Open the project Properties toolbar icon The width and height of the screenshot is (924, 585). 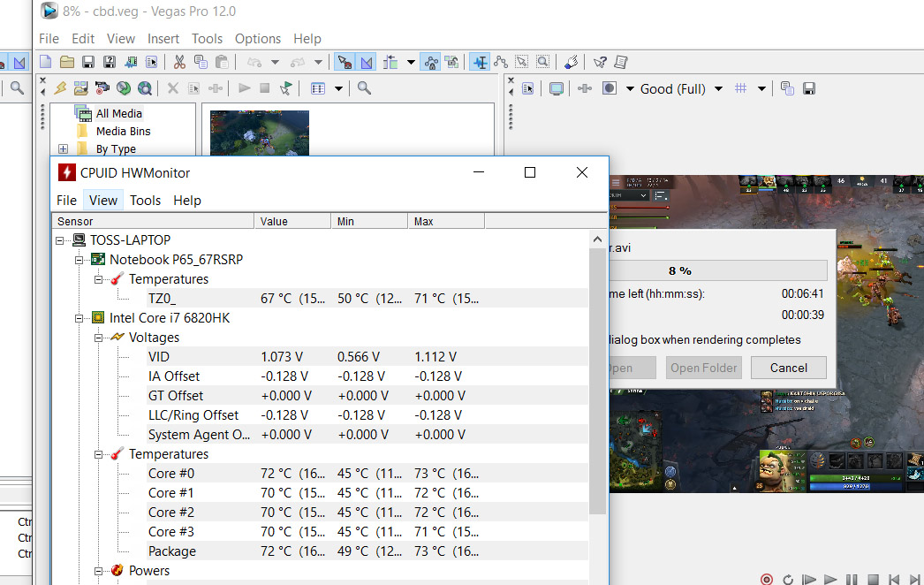tap(151, 62)
